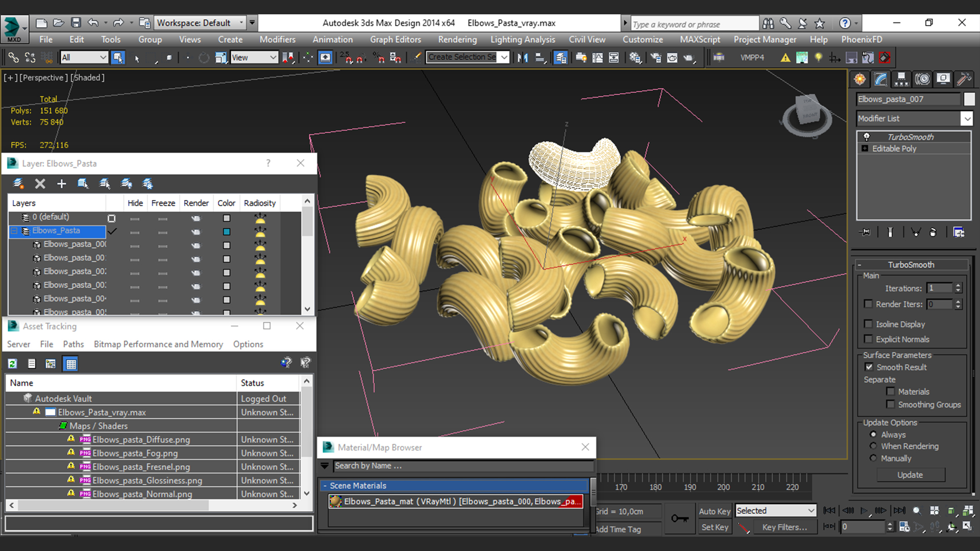980x551 pixels.
Task: Click the Mirror tool icon
Action: (x=523, y=58)
